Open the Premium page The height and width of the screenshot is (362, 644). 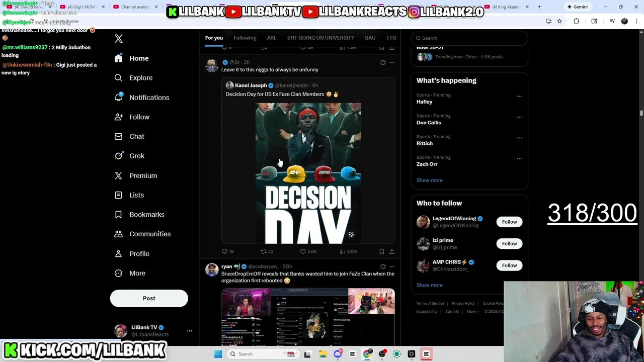[136, 175]
